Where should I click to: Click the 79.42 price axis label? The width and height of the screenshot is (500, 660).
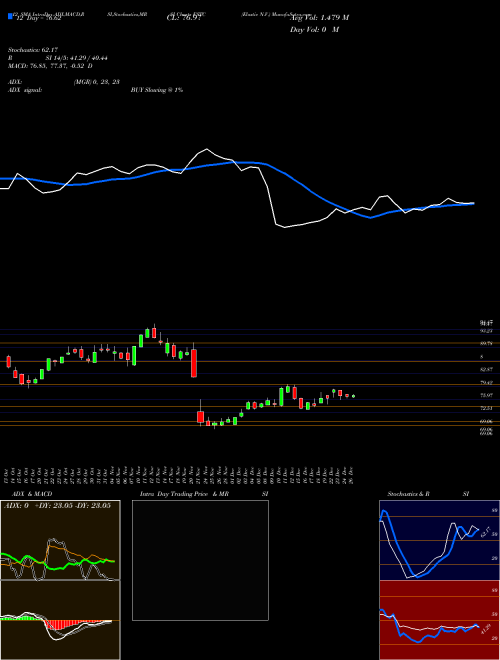pos(487,382)
